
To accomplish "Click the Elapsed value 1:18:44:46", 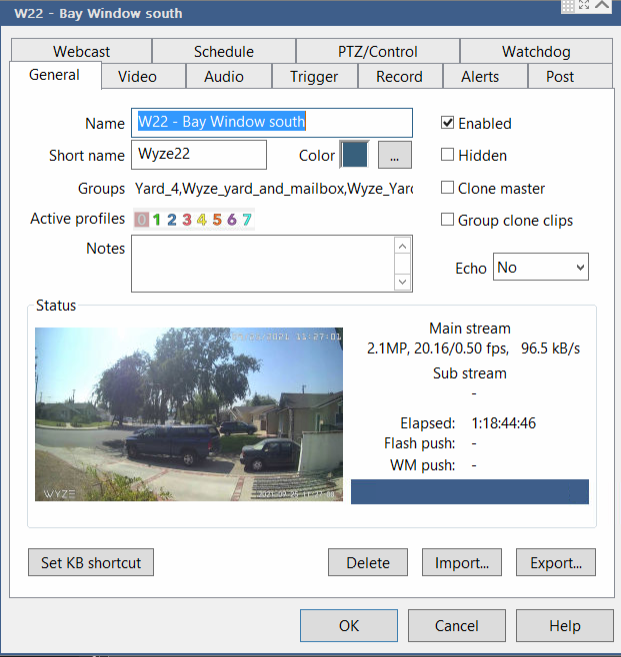I will point(504,423).
